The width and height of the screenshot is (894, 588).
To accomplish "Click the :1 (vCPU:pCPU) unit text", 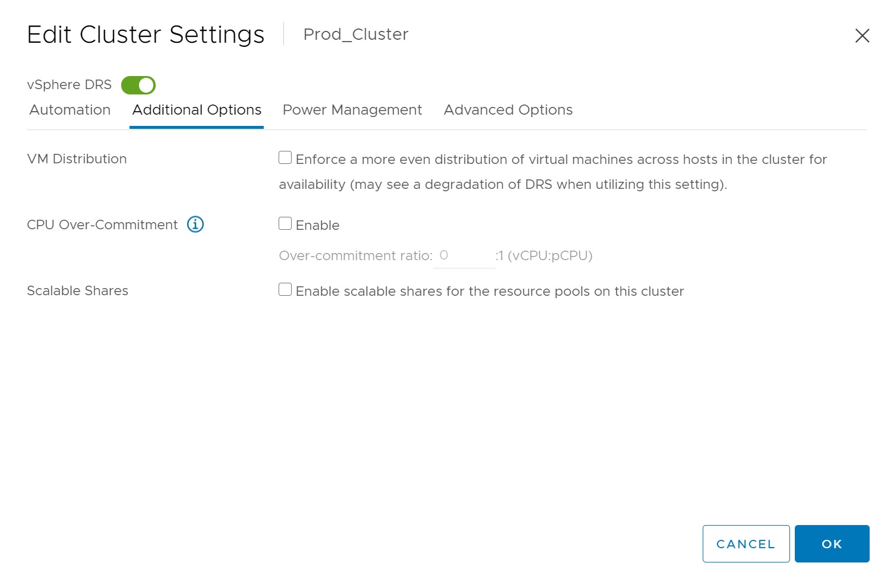I will [544, 256].
